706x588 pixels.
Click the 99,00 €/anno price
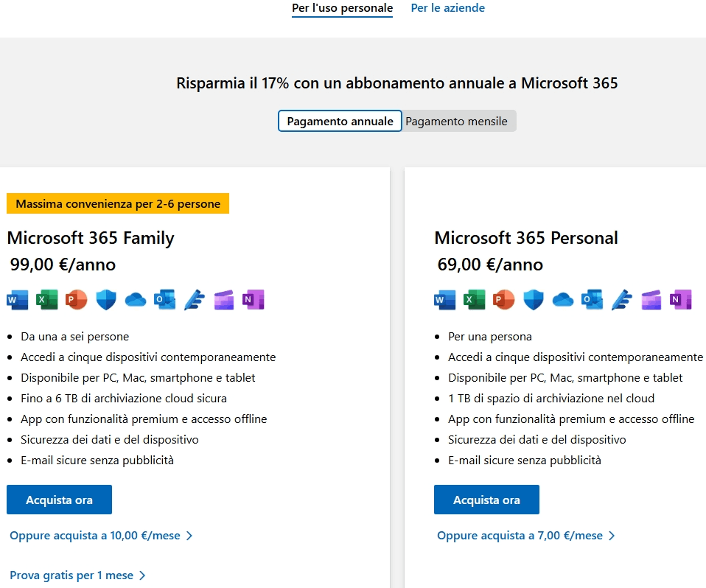click(63, 265)
